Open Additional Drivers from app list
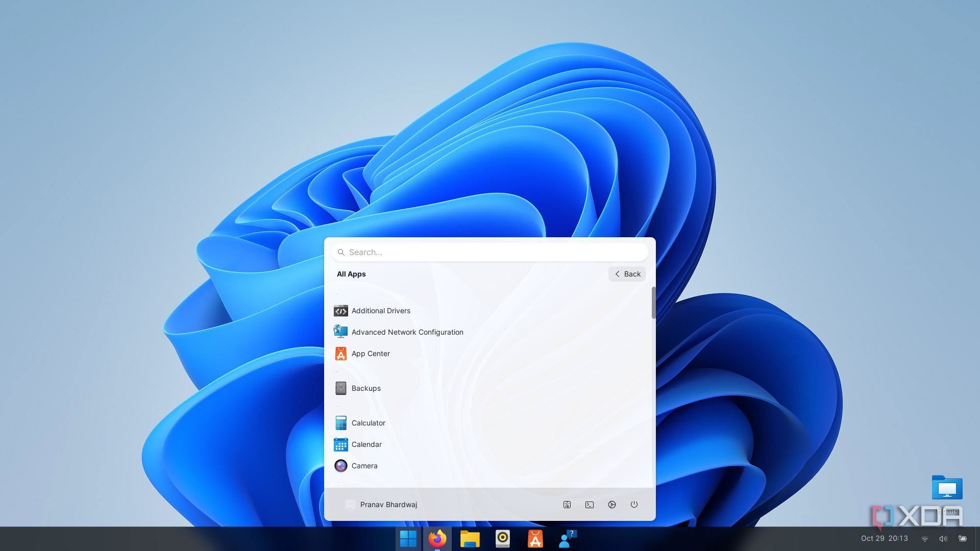 pos(380,311)
